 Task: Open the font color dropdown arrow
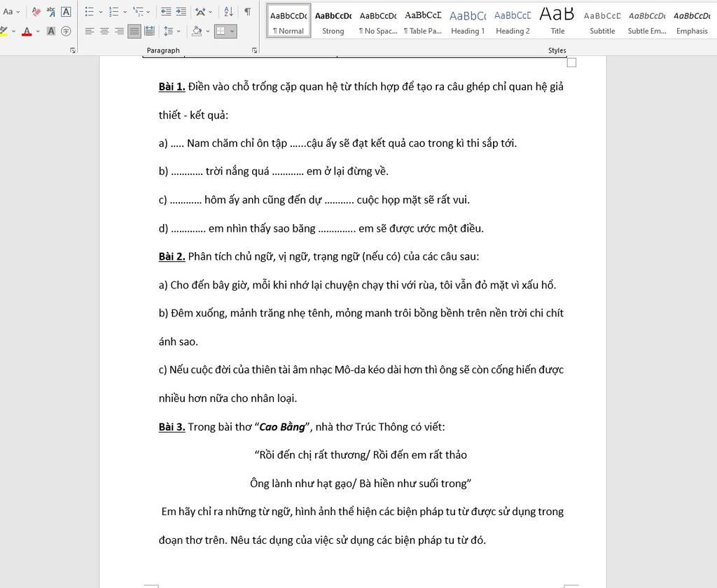(38, 31)
